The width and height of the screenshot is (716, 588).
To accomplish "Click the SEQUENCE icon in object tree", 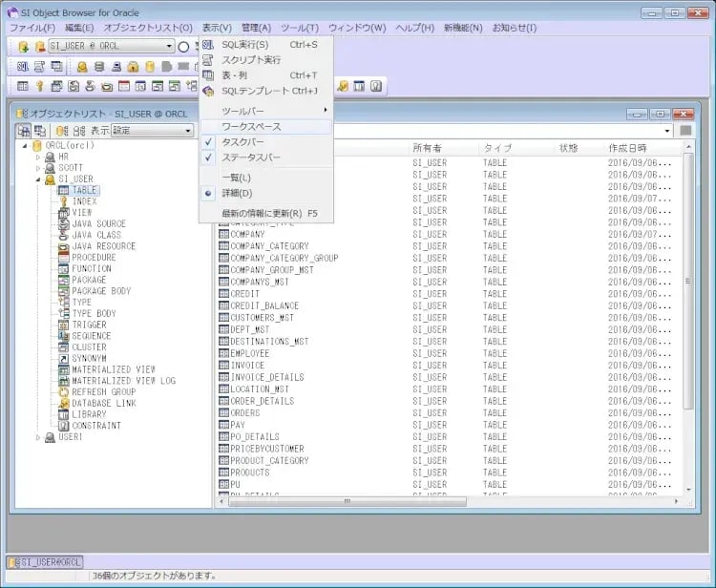I will pos(64,336).
